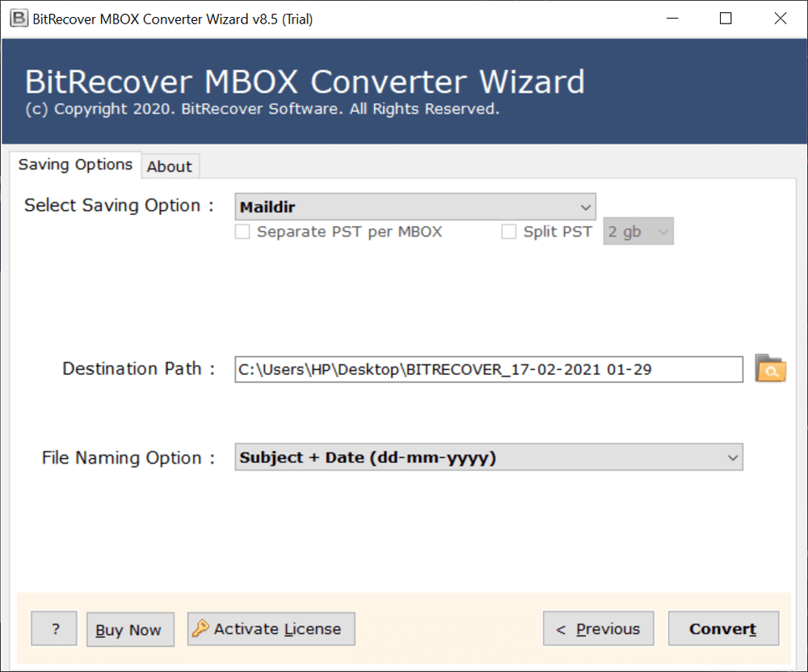Start conversion with Convert button
This screenshot has width=808, height=672.
(723, 628)
